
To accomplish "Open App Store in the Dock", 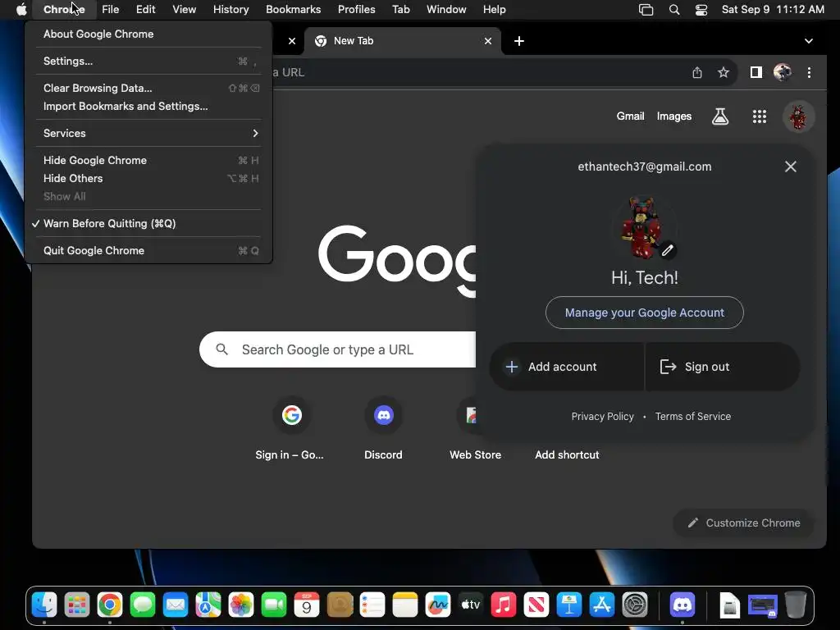I will pos(602,605).
